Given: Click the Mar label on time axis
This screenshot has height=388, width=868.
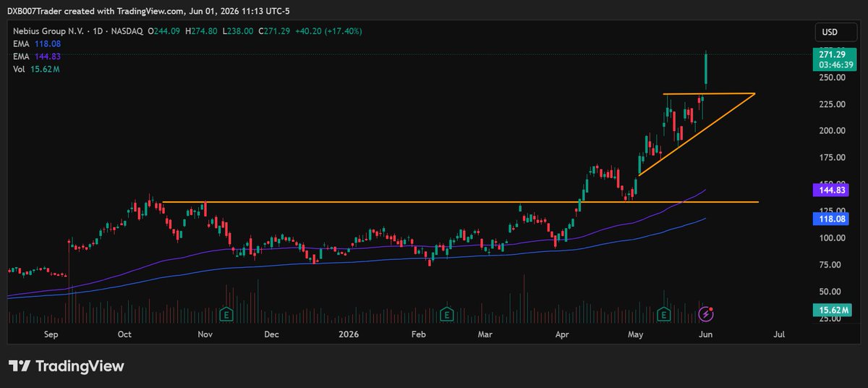Looking at the screenshot, I should click(x=485, y=335).
